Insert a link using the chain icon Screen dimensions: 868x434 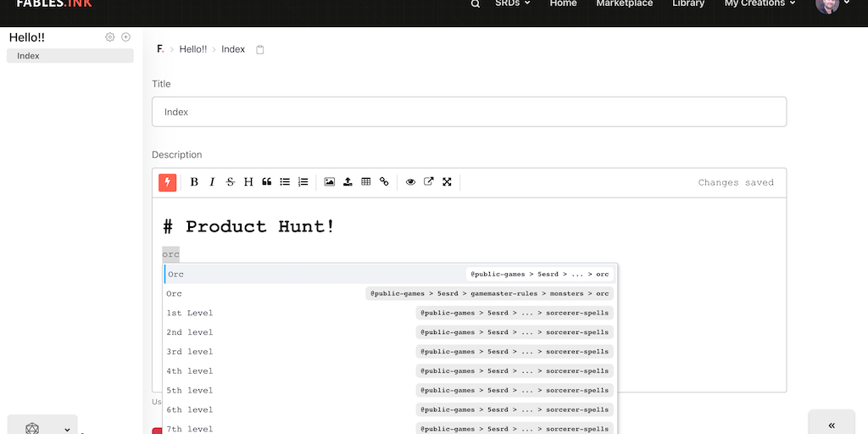384,182
